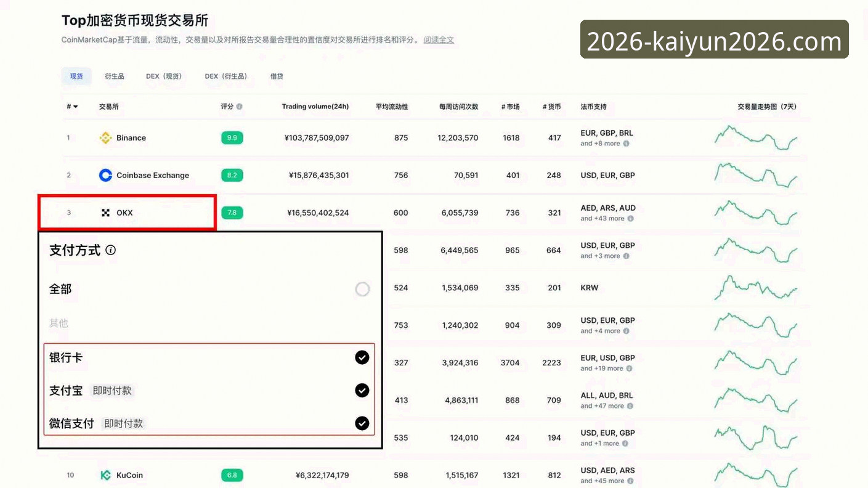Click KuCoin's 6.8 score badge
Viewport: 868px width, 488px height.
tap(232, 475)
